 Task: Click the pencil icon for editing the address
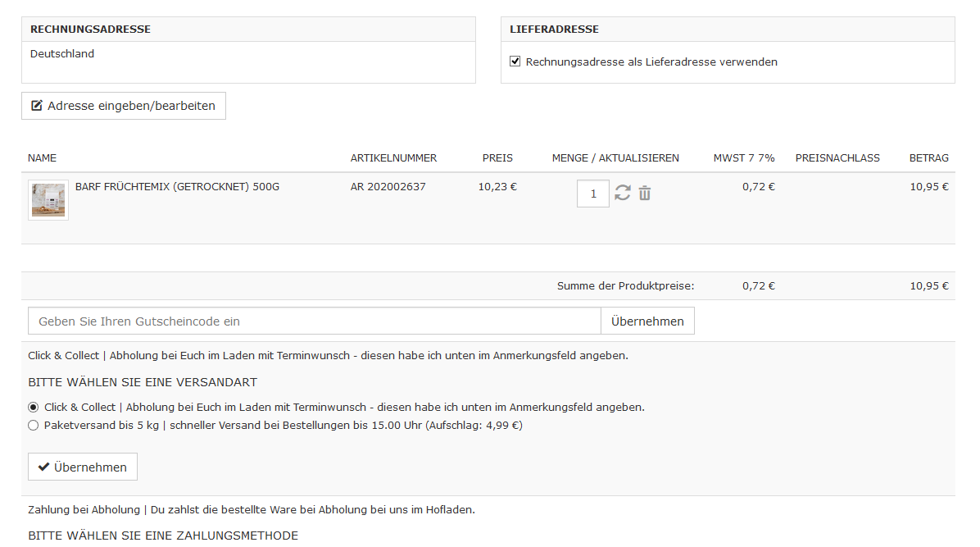pos(37,106)
